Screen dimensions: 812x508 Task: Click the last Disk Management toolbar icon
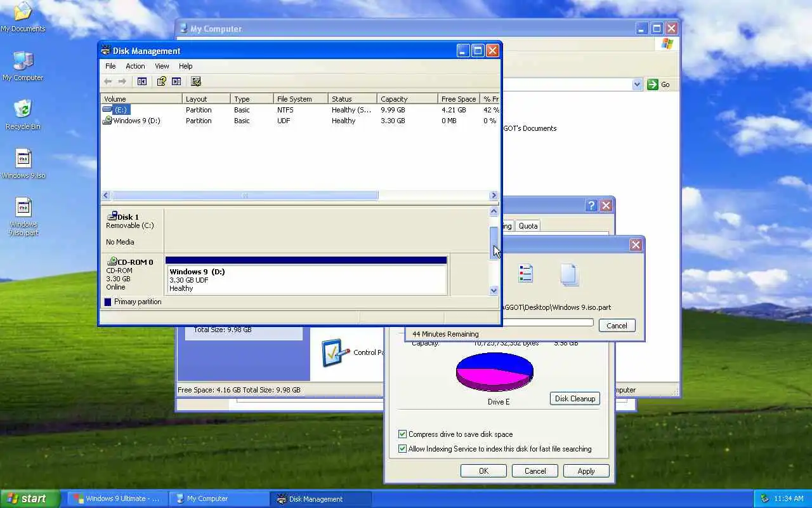196,81
